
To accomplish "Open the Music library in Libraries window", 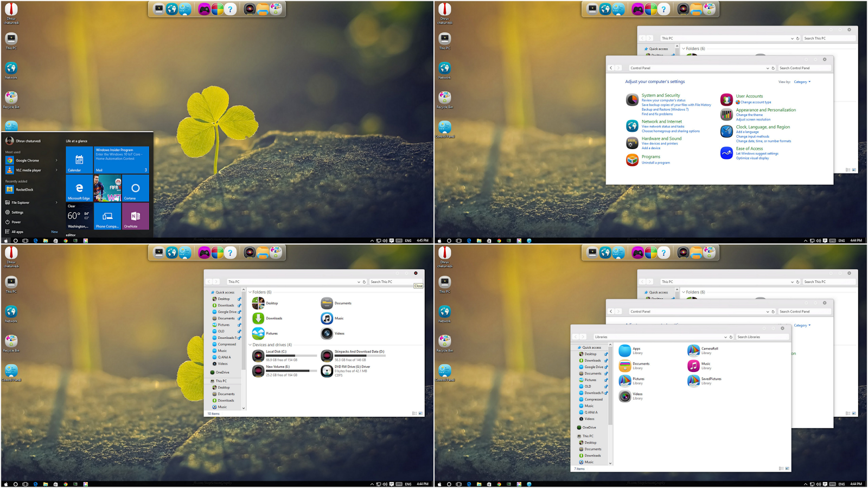I will 699,366.
